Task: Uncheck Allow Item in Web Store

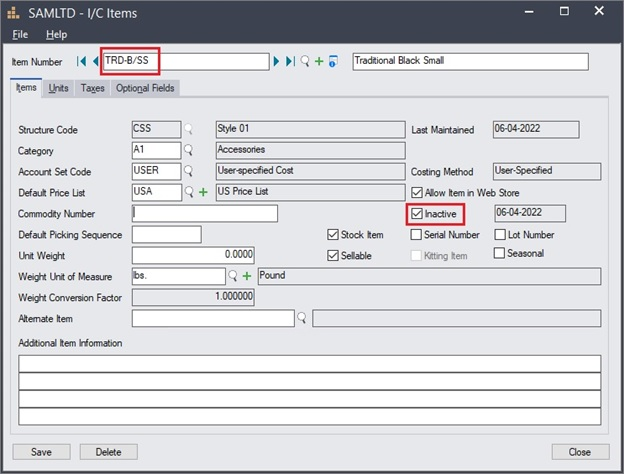Action: tap(417, 193)
